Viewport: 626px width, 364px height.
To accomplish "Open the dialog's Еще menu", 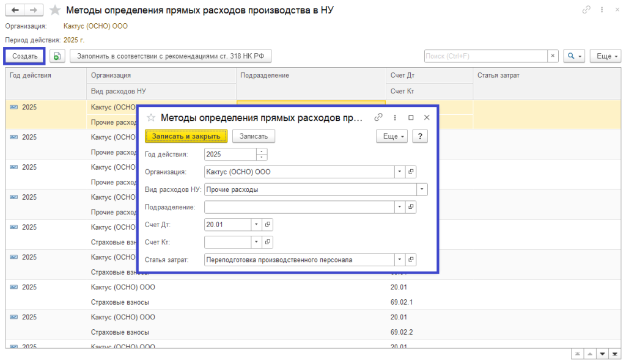I will point(391,136).
